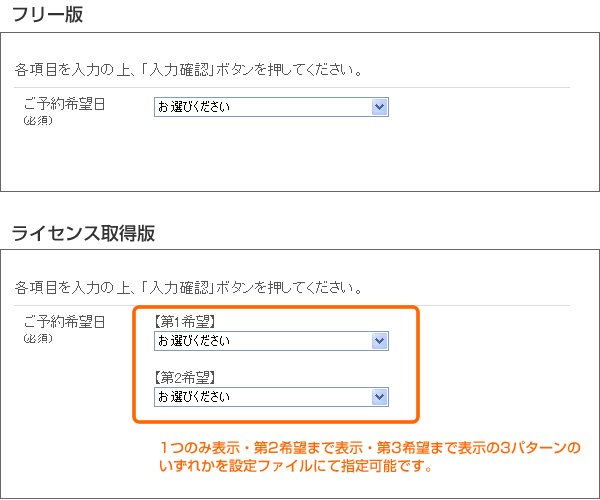Click the 【第1希望】 label

tap(185, 321)
